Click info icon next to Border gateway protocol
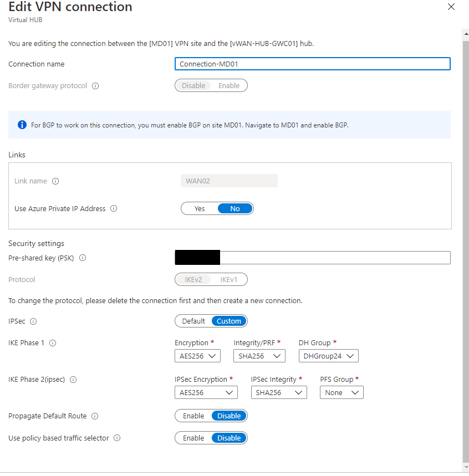The image size is (469, 476). coord(95,86)
